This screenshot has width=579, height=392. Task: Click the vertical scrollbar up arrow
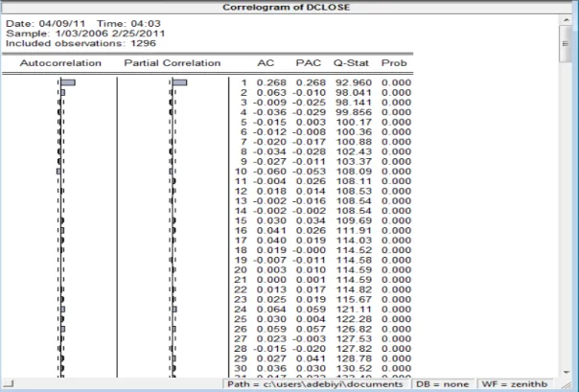567,19
